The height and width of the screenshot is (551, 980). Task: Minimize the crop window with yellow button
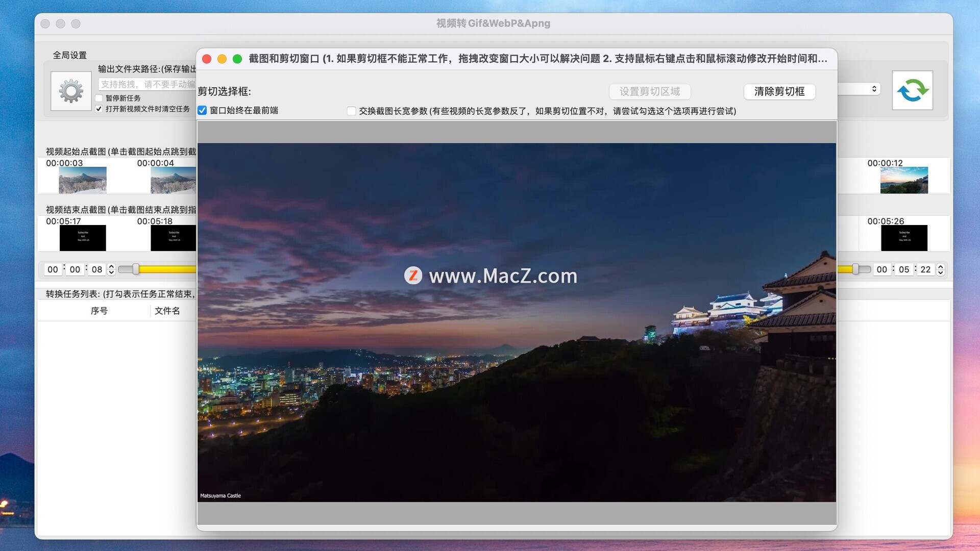[x=222, y=59]
